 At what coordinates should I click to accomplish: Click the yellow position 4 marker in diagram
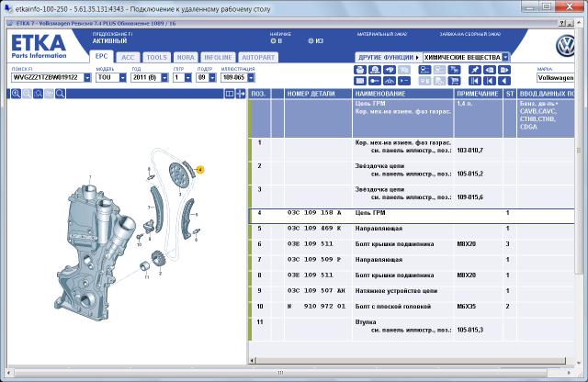pos(200,170)
